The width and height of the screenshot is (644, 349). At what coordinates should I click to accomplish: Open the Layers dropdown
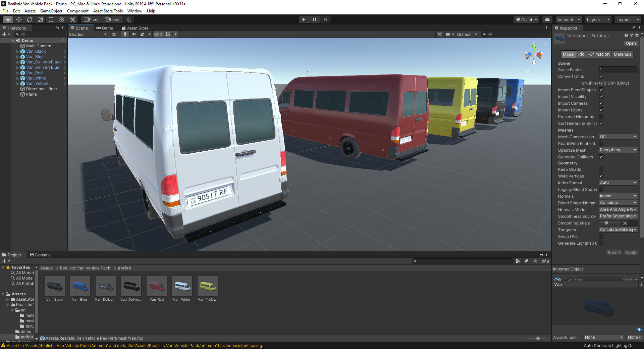coord(598,19)
